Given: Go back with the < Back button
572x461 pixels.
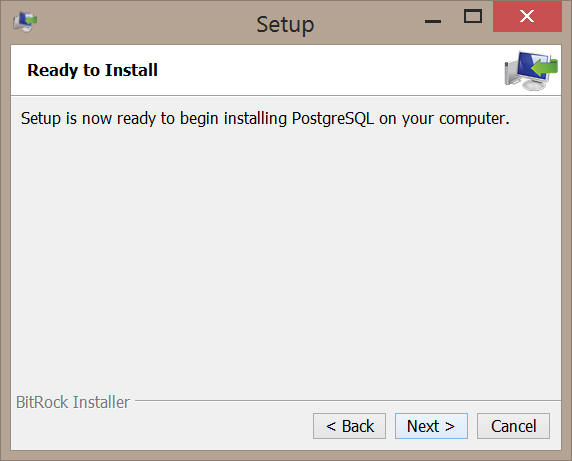Looking at the screenshot, I should pos(349,426).
